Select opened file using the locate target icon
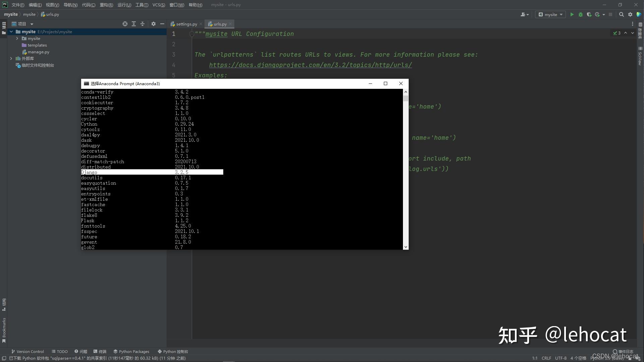This screenshot has width=644, height=362. [x=125, y=24]
